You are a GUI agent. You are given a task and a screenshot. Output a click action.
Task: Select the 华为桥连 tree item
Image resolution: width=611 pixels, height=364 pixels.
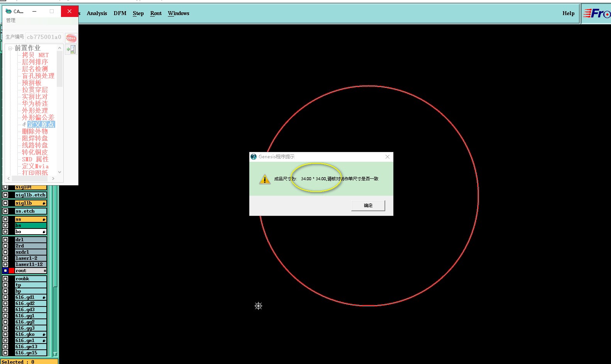point(35,104)
